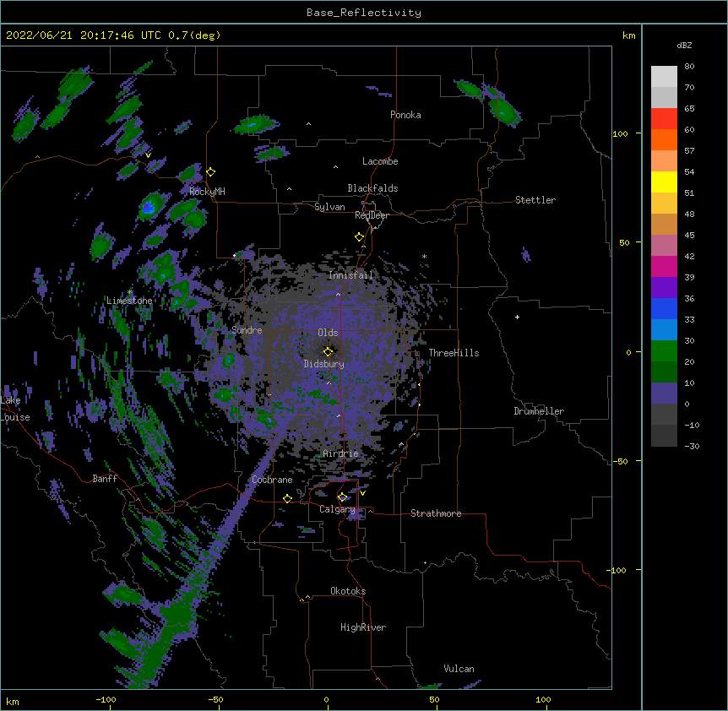Click the green storm cell northeast of Ponoka
The image size is (728, 711).
(x=504, y=111)
